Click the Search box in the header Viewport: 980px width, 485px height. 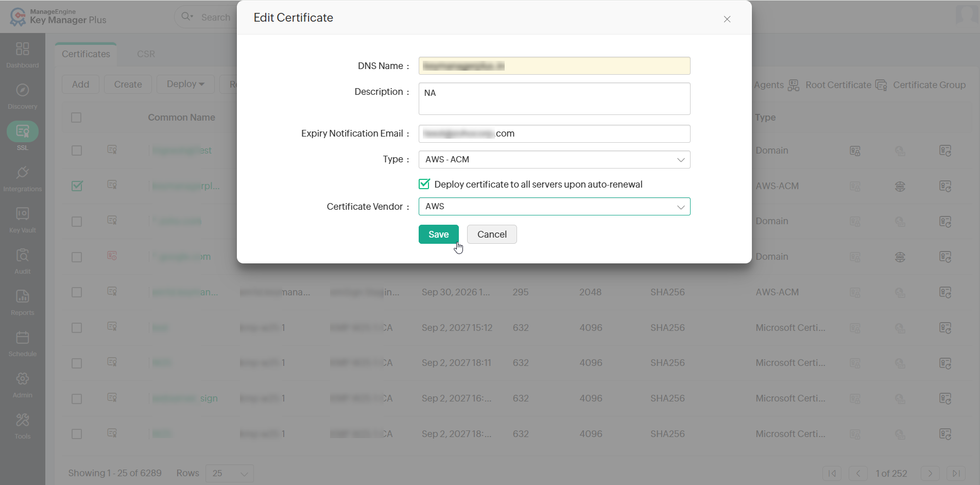coord(216,17)
